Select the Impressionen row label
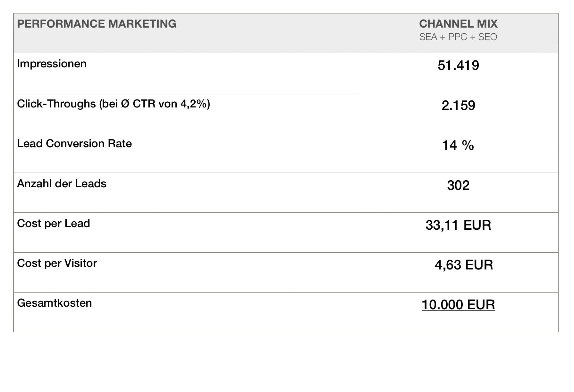The height and width of the screenshot is (392, 574). [x=52, y=64]
